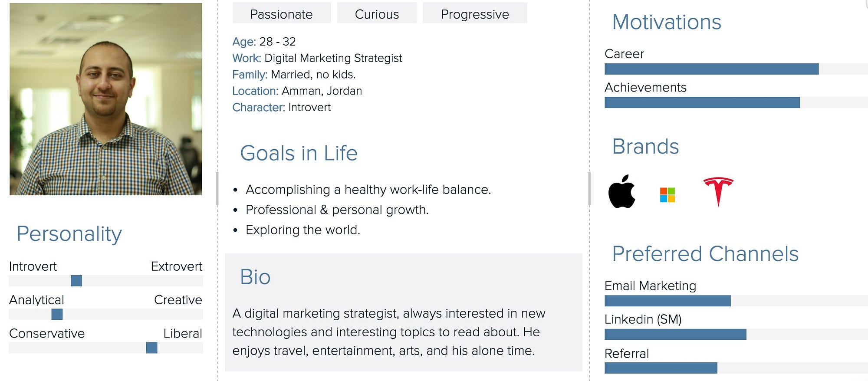Image resolution: width=868 pixels, height=381 pixels.
Task: Click the Tesla brand logo
Action: 718,191
